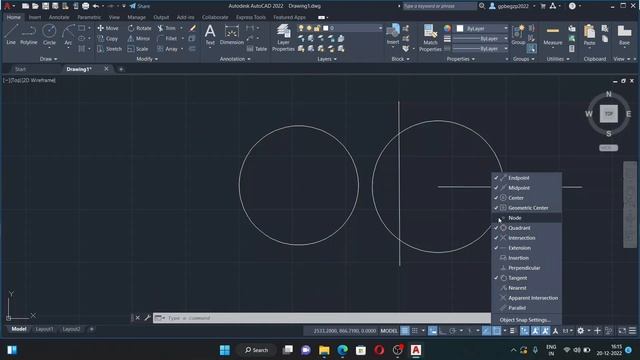Click the Group tool
Image resolution: width=640 pixels, height=360 pixels.
518,34
